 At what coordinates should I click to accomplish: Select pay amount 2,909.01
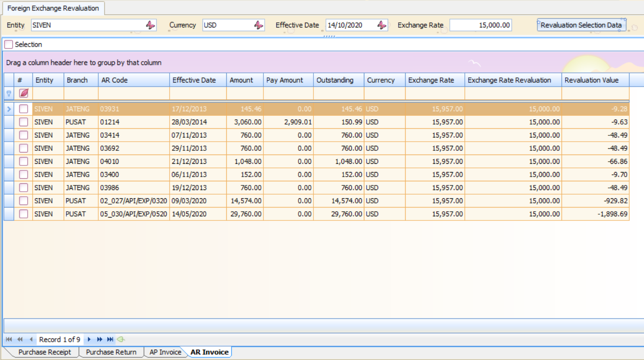point(288,122)
